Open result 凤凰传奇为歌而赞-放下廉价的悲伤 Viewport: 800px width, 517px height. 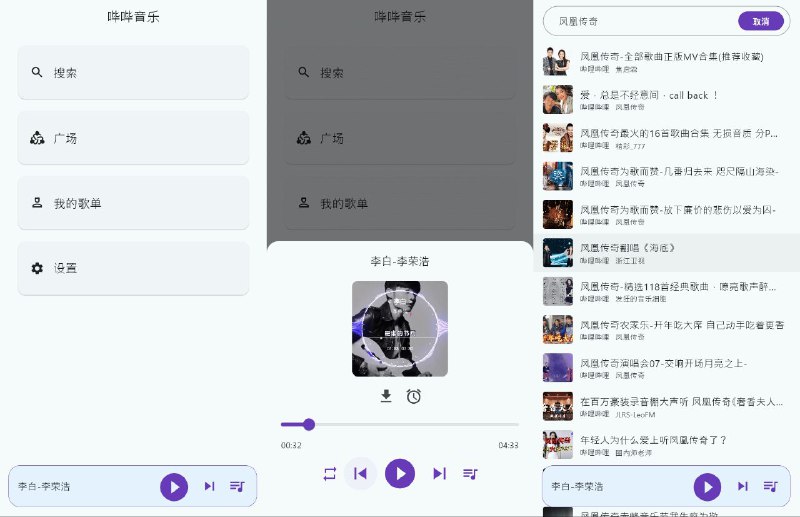click(x=666, y=214)
